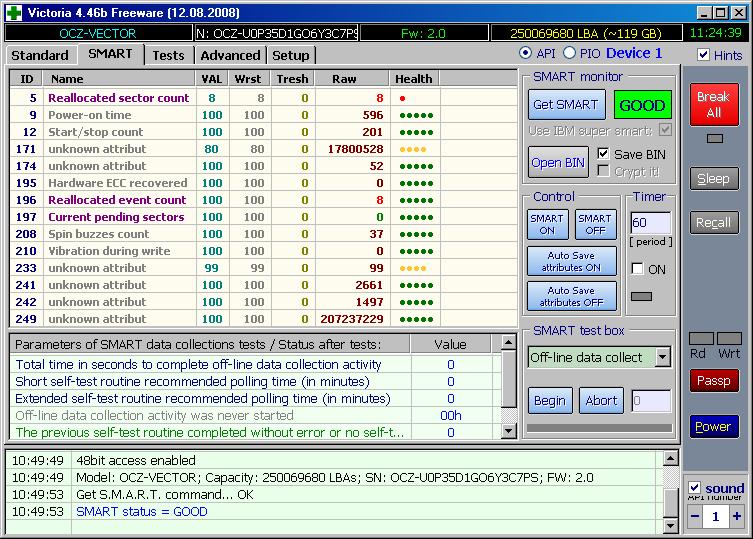This screenshot has width=753, height=539.
Task: Select the Power-on time row
Action: pyautogui.click(x=263, y=115)
